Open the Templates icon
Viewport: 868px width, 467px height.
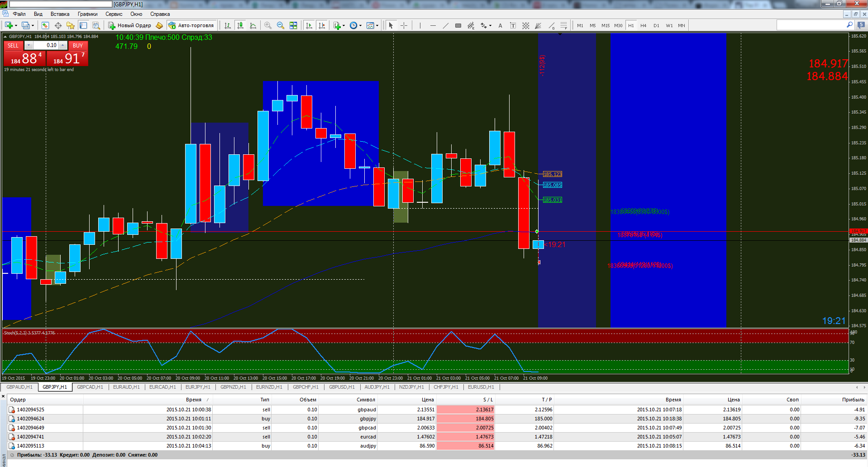[370, 25]
